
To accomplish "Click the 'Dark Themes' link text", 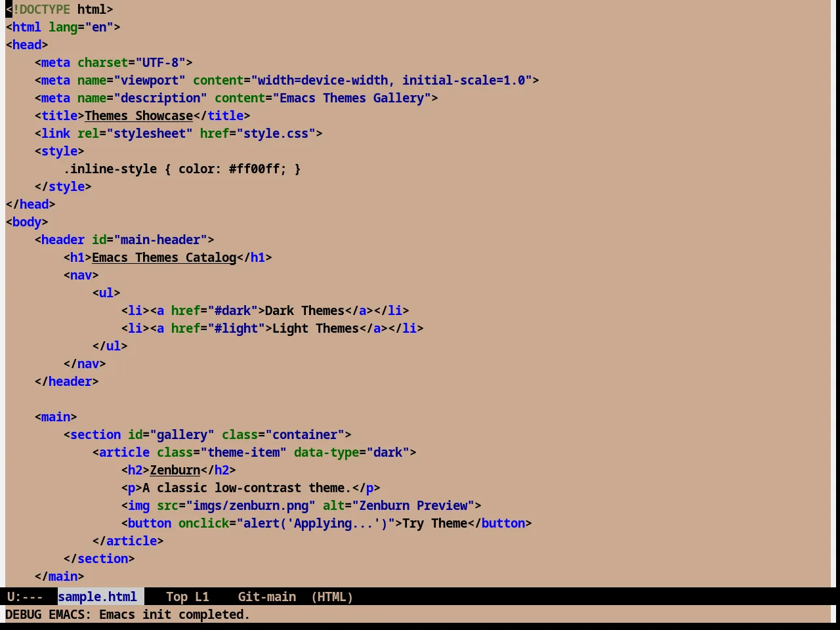I will tap(304, 310).
